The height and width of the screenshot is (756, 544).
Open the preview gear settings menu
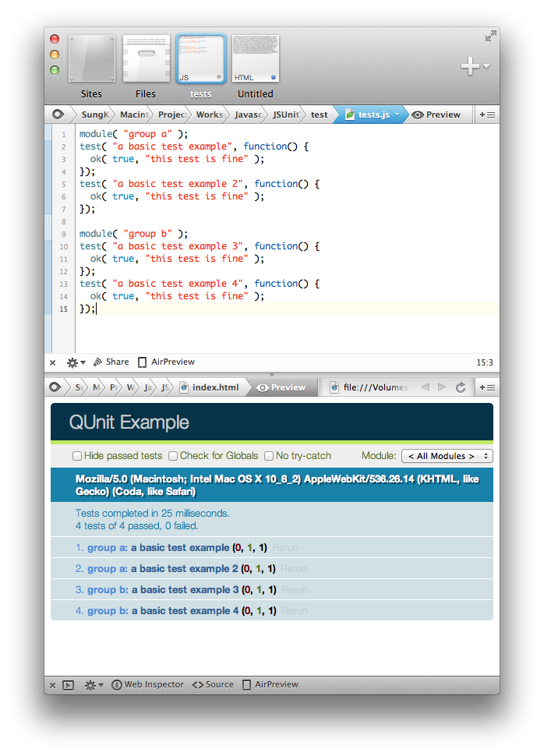point(94,685)
